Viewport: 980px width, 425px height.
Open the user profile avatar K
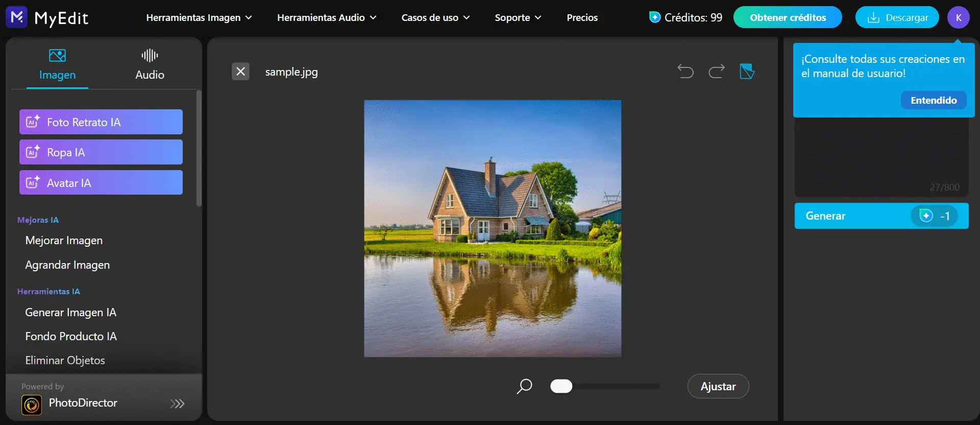(959, 17)
